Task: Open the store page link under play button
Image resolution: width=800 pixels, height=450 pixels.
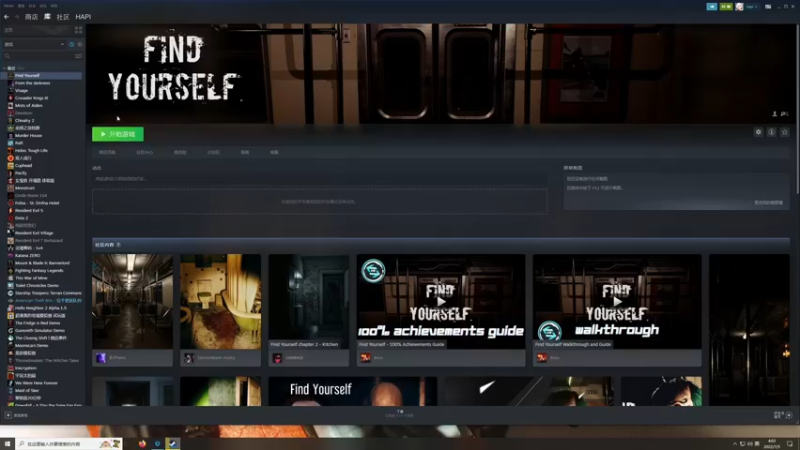Action: 107,153
